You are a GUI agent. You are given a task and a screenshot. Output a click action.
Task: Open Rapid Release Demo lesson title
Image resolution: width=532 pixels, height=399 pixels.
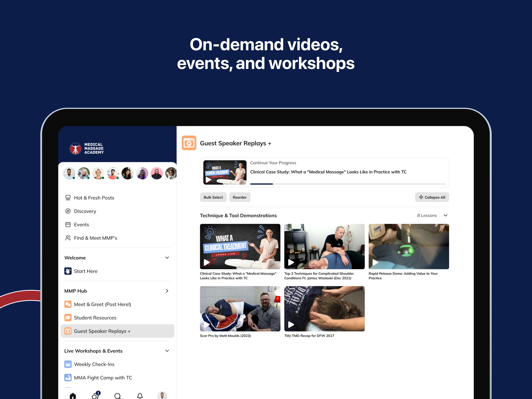[403, 276]
